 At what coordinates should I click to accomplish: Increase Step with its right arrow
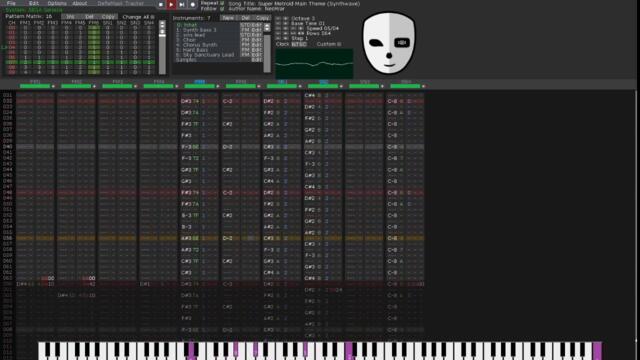coord(286,38)
